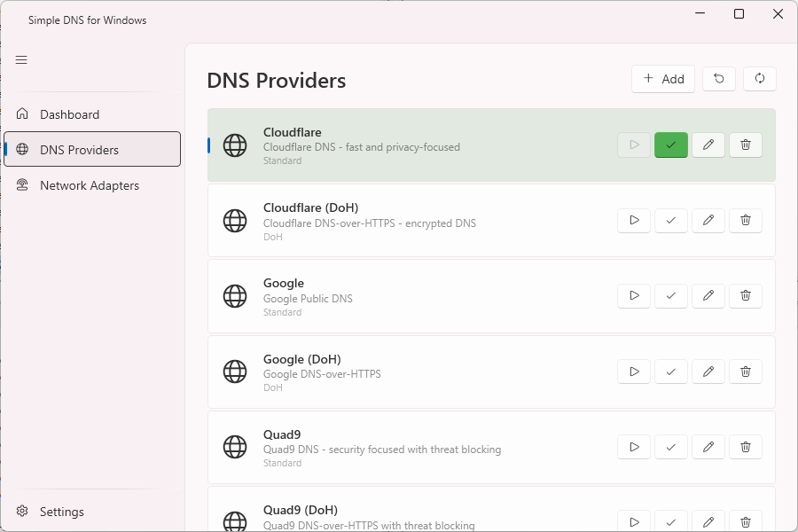Click the Add provider button
This screenshot has height=532, width=798.
[663, 79]
